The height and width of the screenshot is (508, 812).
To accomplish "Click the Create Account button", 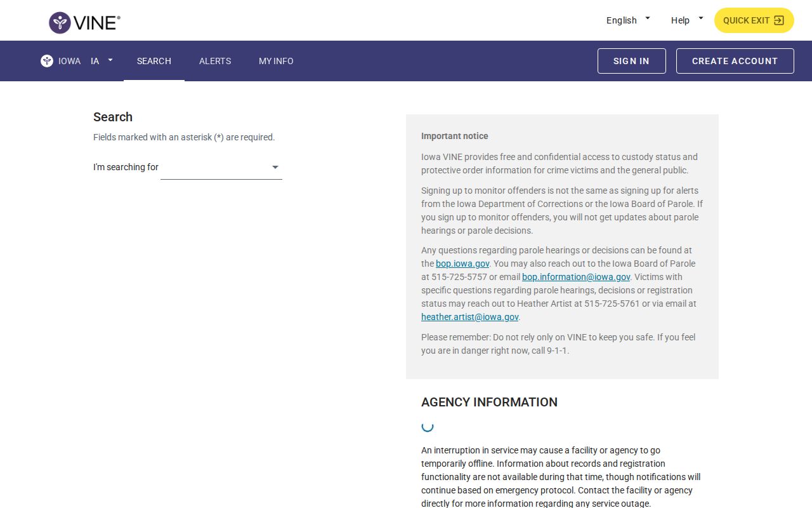I will coord(735,61).
